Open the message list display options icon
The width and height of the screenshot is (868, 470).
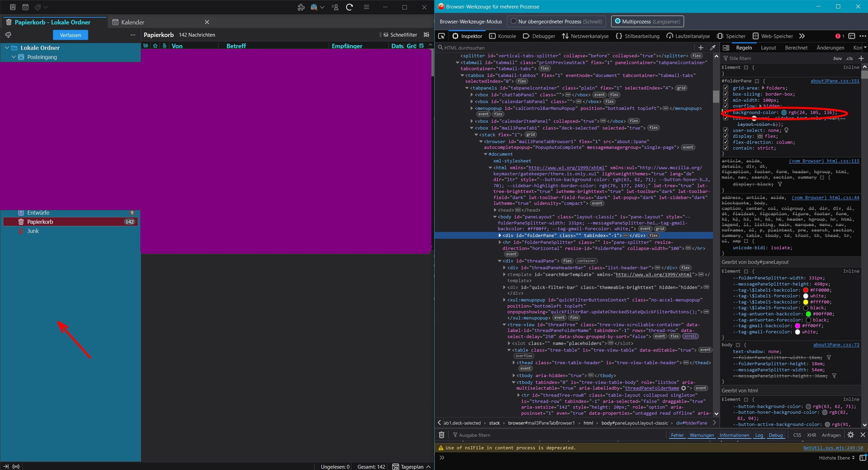point(426,35)
